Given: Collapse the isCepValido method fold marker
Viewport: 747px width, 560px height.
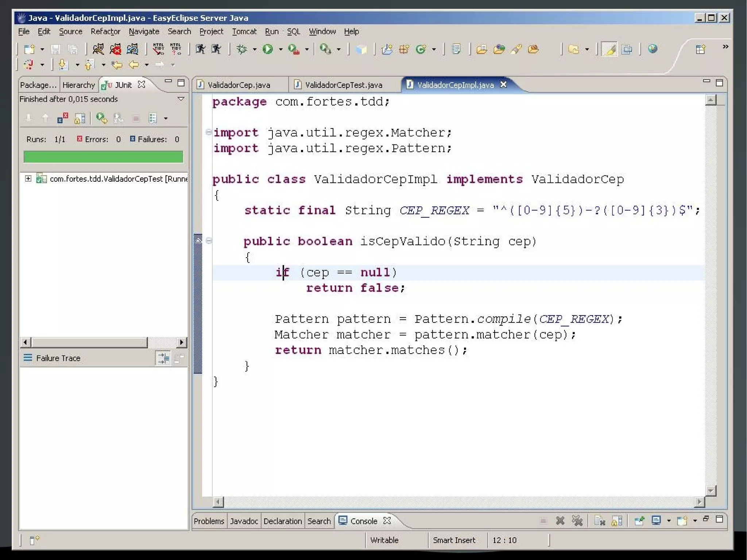Looking at the screenshot, I should coord(209,240).
